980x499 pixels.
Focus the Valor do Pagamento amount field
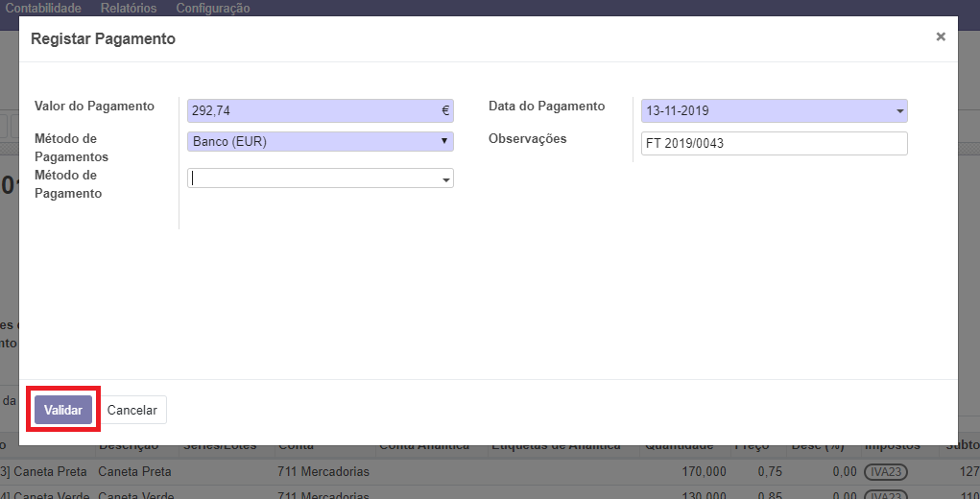tap(312, 111)
